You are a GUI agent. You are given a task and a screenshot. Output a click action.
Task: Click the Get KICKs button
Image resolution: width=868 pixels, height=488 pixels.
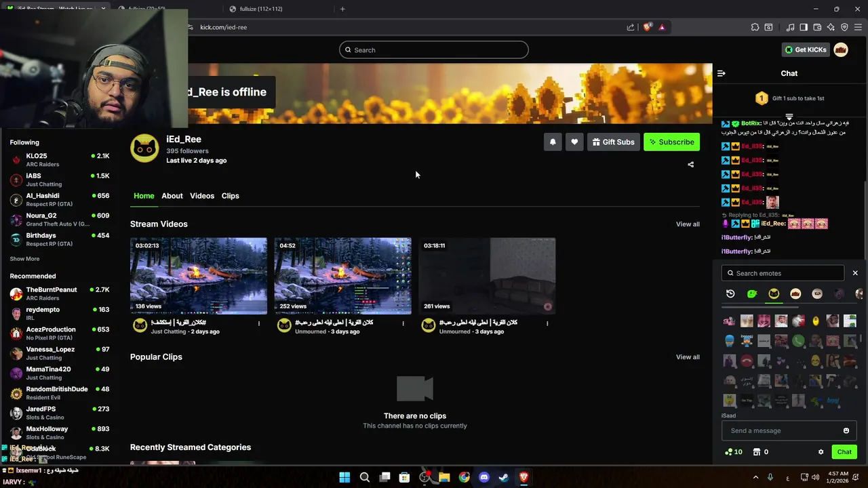tap(806, 49)
